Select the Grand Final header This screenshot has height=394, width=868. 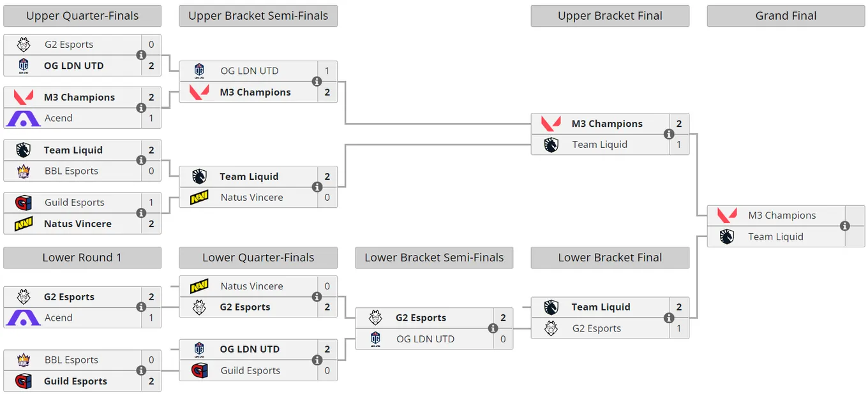point(786,16)
